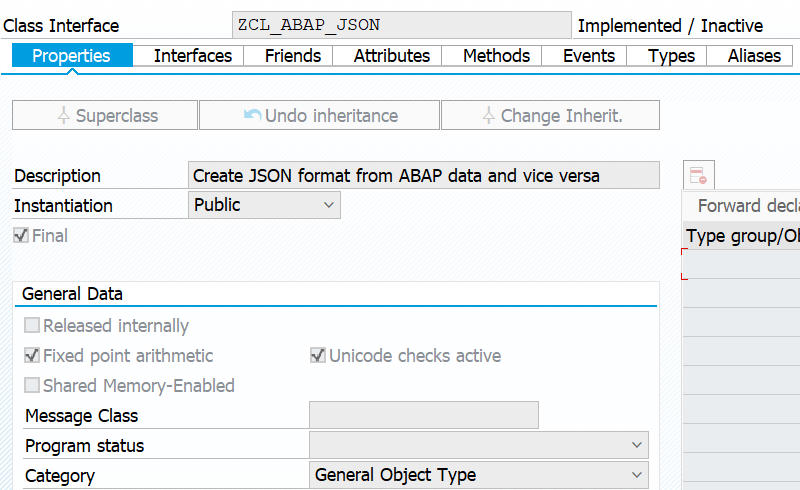Click the Change Inherit. button
Screen dimensions: 800x490
tap(551, 115)
